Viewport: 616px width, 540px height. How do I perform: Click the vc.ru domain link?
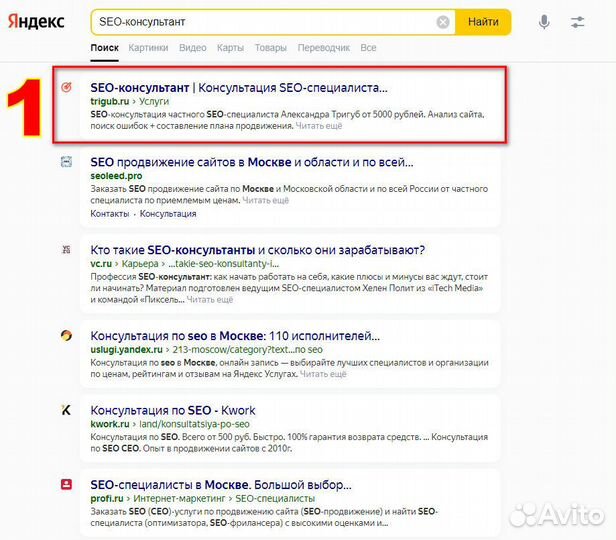(101, 264)
